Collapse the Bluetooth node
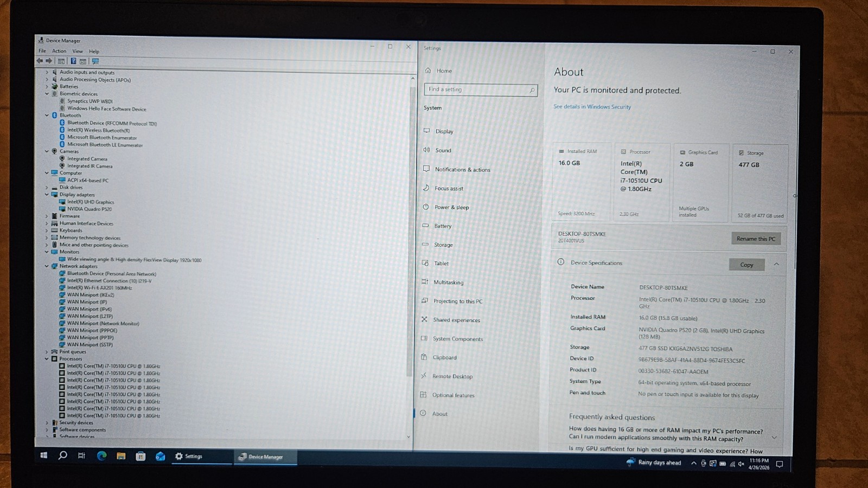Viewport: 868px width, 488px height. (x=47, y=115)
